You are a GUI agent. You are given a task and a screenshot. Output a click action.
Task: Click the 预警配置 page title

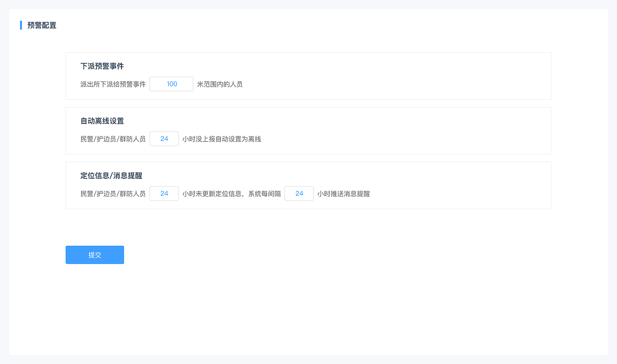click(x=41, y=25)
